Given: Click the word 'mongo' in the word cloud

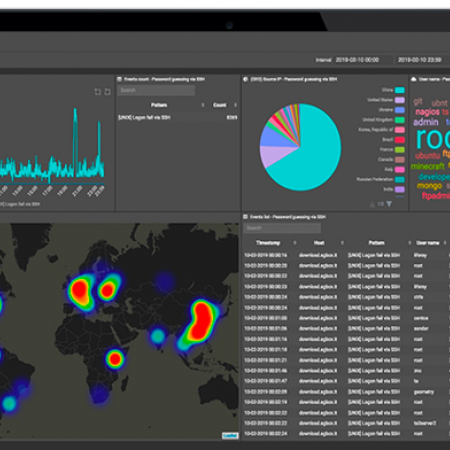Looking at the screenshot, I should [429, 186].
